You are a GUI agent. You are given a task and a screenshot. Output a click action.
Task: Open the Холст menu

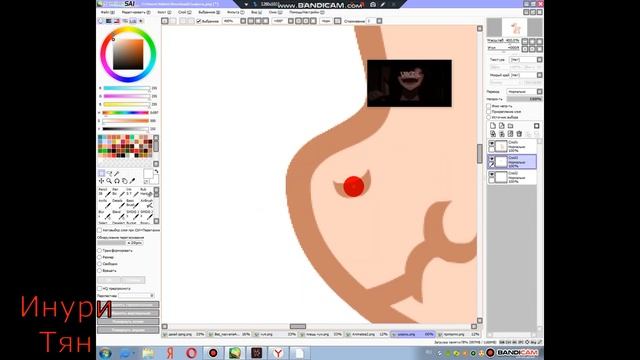click(164, 13)
